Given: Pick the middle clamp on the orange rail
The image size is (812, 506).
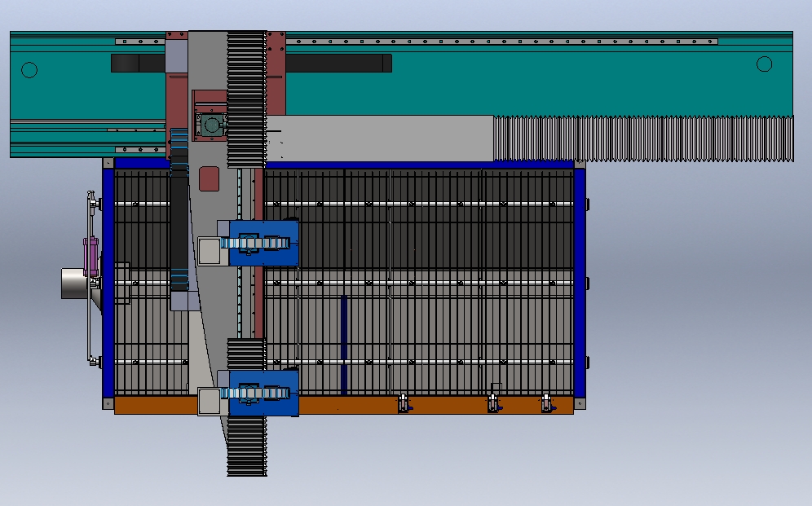Looking at the screenshot, I should 494,403.
